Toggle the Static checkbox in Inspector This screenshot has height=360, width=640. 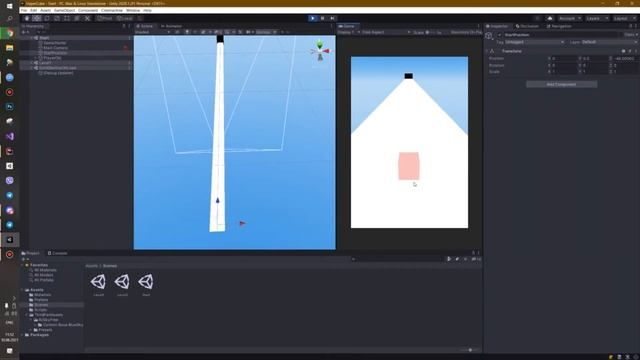pyautogui.click(x=628, y=35)
